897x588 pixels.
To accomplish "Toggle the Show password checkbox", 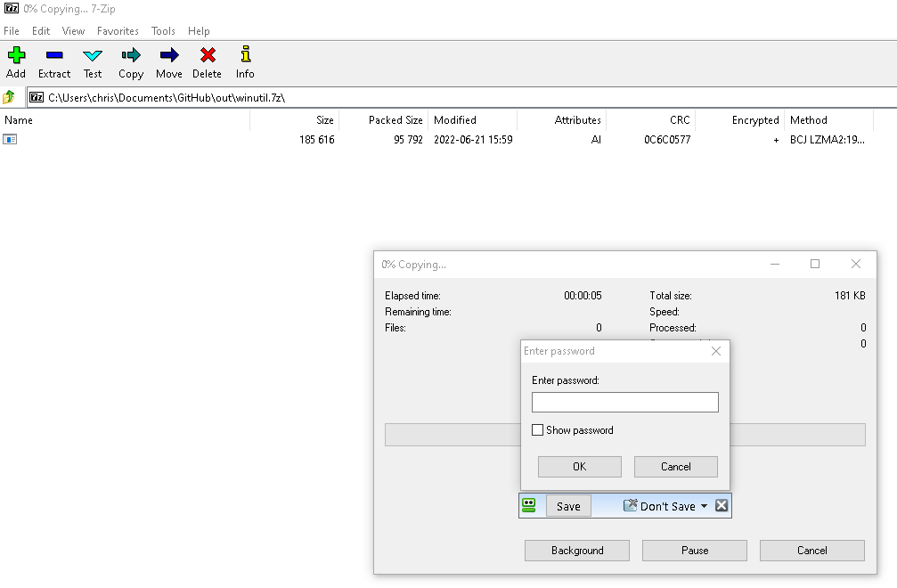I will coord(537,430).
